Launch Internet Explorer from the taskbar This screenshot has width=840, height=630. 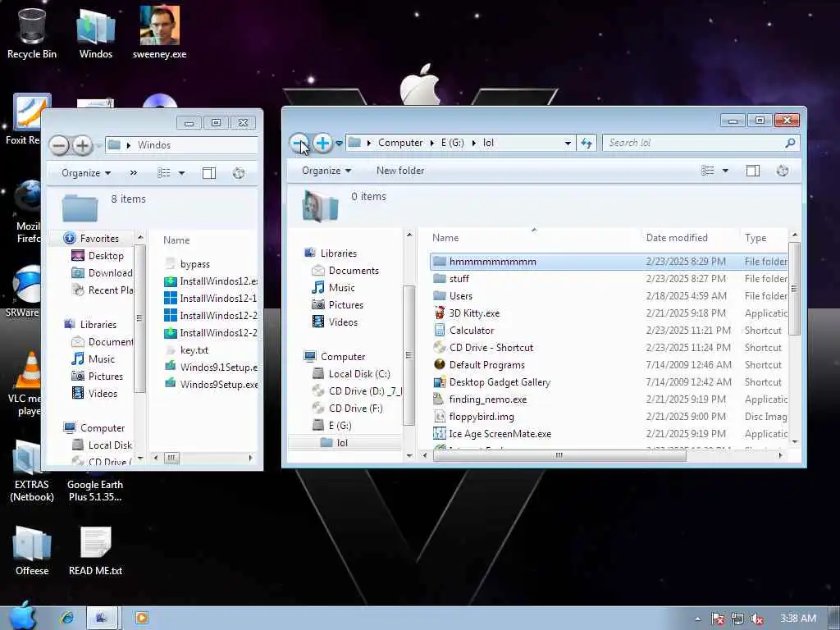coord(67,618)
